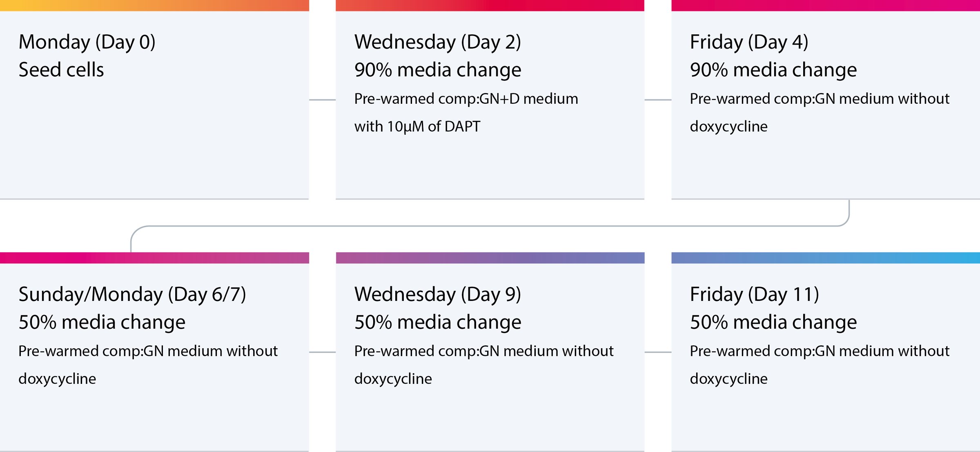980x452 pixels.
Task: Select the Seed cells text
Action: point(61,70)
